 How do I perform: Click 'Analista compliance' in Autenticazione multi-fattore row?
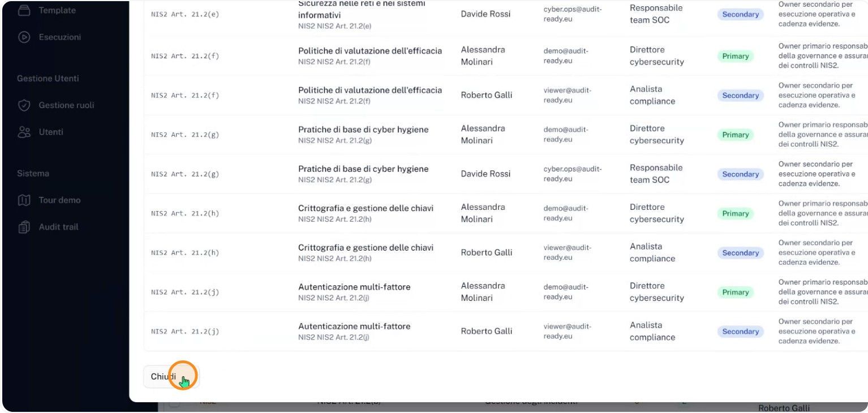(x=652, y=331)
